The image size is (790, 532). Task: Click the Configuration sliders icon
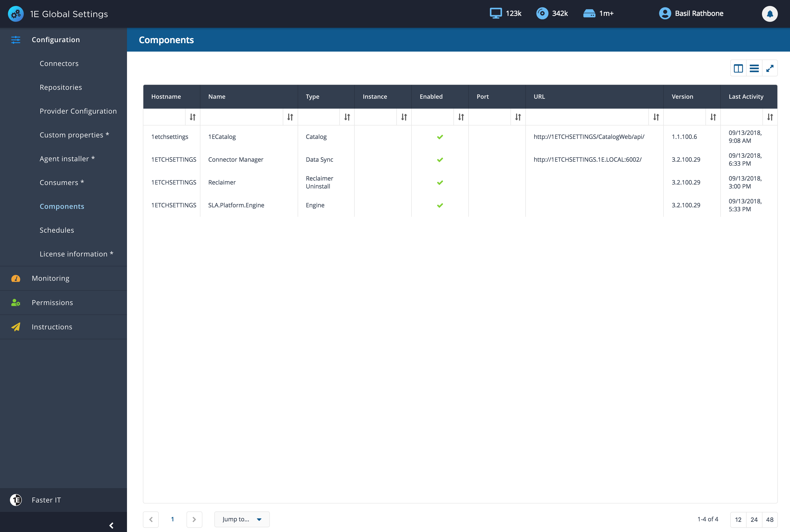coord(16,40)
